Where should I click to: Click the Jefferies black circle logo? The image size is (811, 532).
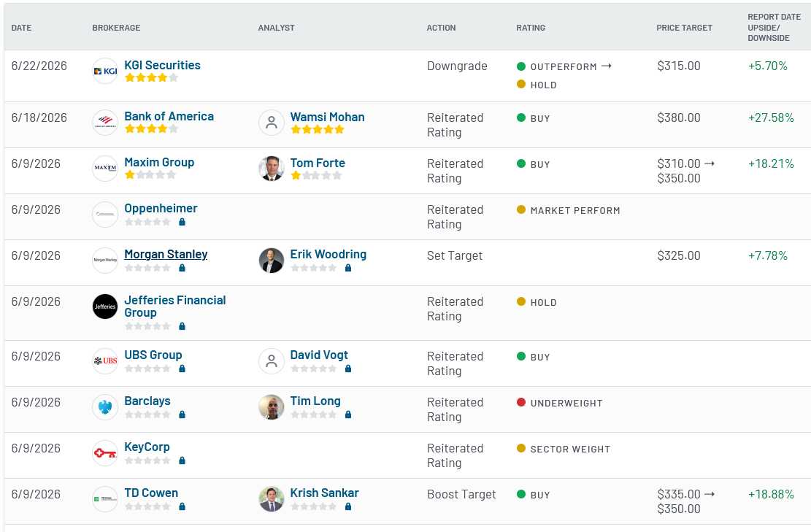pos(105,307)
